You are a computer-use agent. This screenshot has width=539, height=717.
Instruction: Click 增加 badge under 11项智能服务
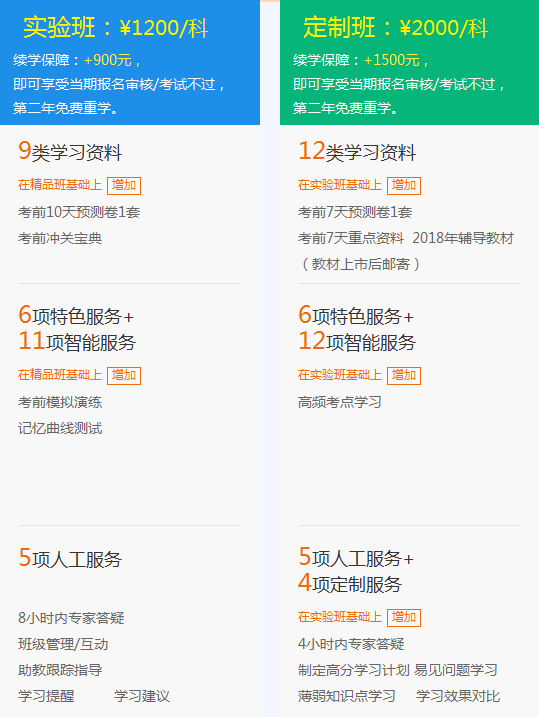124,375
